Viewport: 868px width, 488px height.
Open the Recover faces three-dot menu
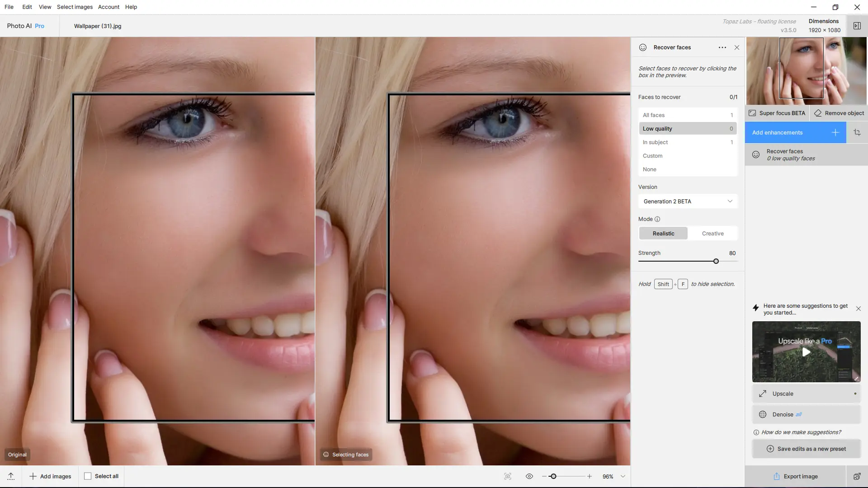coord(722,47)
